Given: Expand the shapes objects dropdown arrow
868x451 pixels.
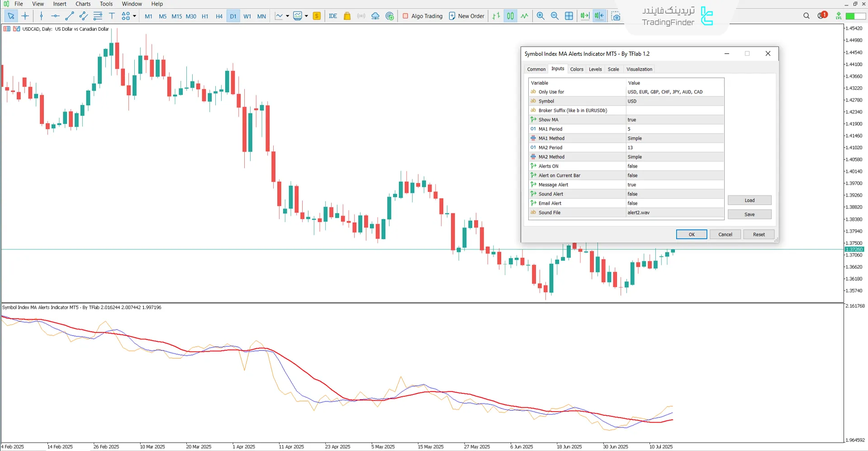Looking at the screenshot, I should click(x=135, y=16).
